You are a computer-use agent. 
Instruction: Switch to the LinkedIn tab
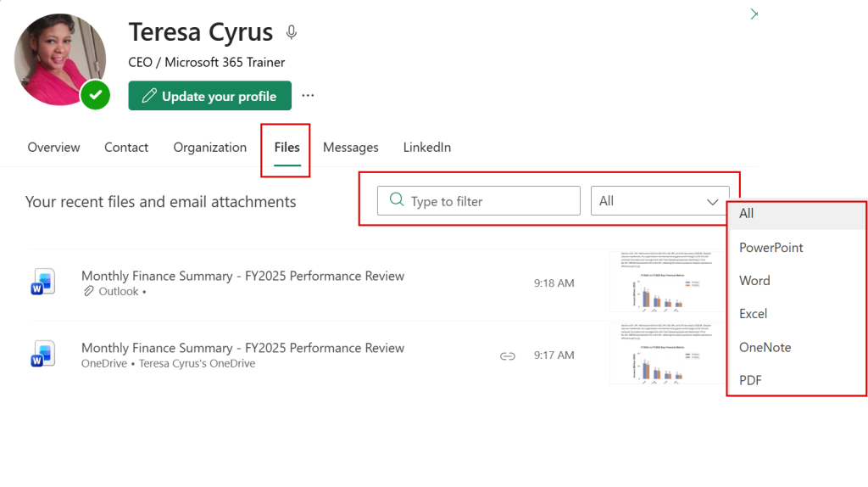click(427, 148)
